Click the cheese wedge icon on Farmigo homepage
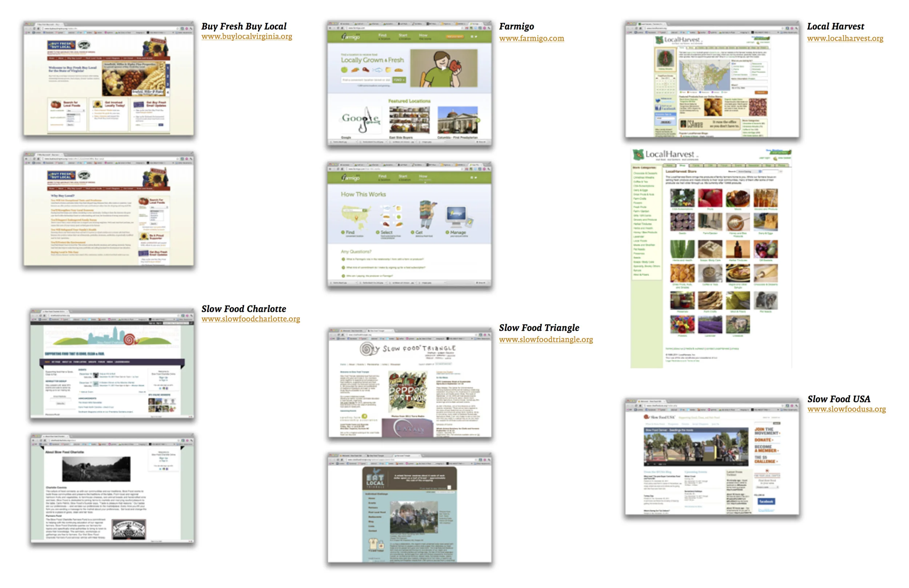 click(x=388, y=70)
